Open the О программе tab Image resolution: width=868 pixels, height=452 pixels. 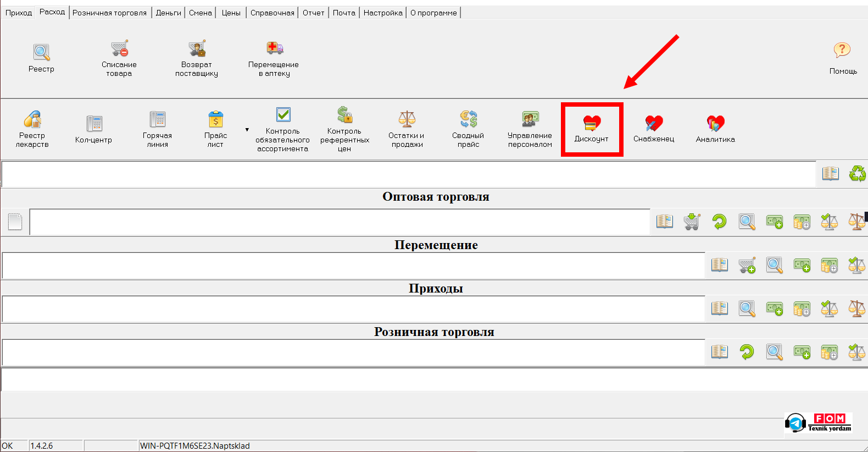coord(433,13)
